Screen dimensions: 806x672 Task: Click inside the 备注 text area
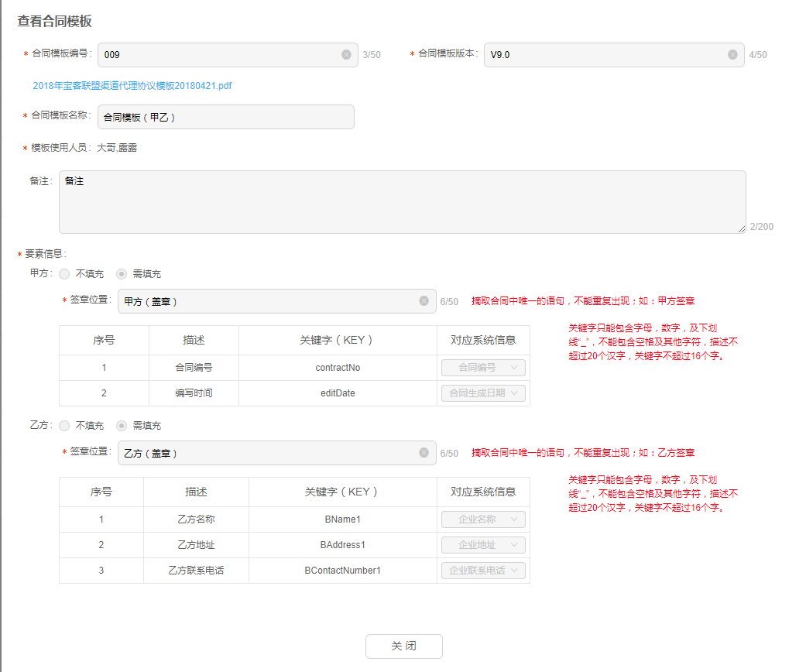(402, 202)
